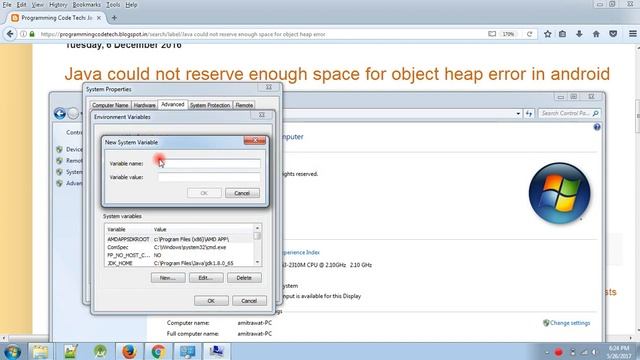
Task: Open Control Panel help question icon
Action: (597, 127)
